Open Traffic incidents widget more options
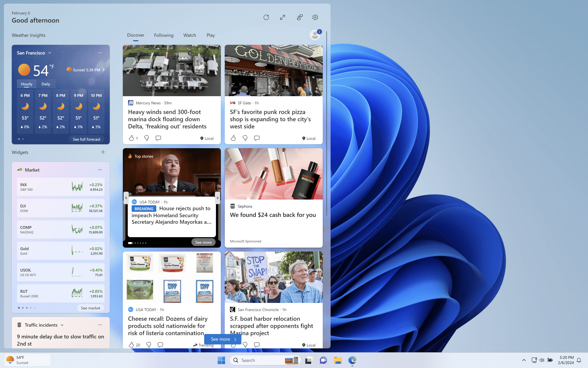Screen dimensions: 588x368 (x=100, y=325)
